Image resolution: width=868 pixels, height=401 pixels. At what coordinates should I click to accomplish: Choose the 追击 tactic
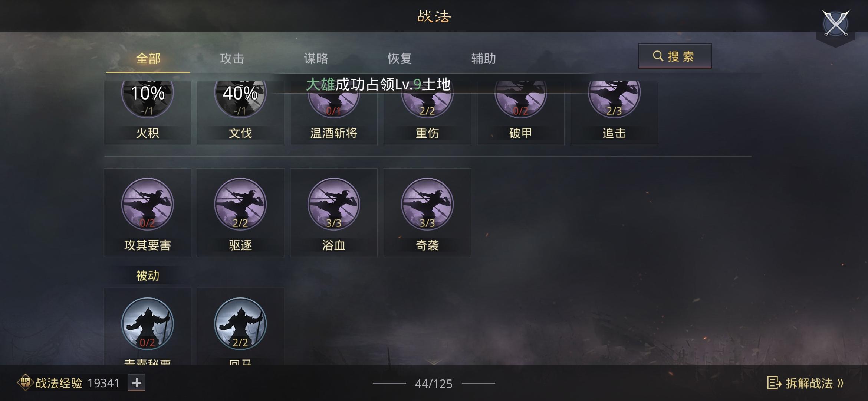tap(614, 112)
